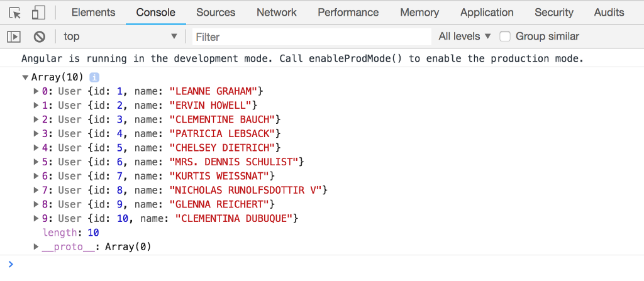Open the Audits tab
The width and height of the screenshot is (644, 281).
(609, 13)
